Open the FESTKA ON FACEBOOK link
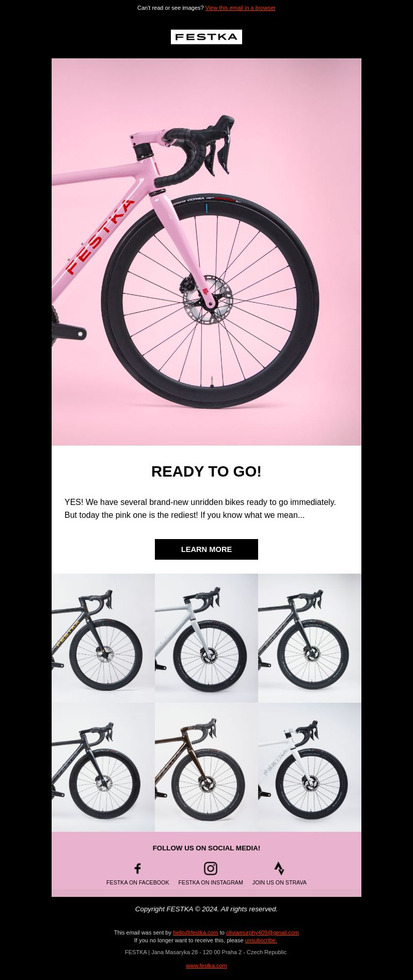This screenshot has width=413, height=980. tap(138, 882)
